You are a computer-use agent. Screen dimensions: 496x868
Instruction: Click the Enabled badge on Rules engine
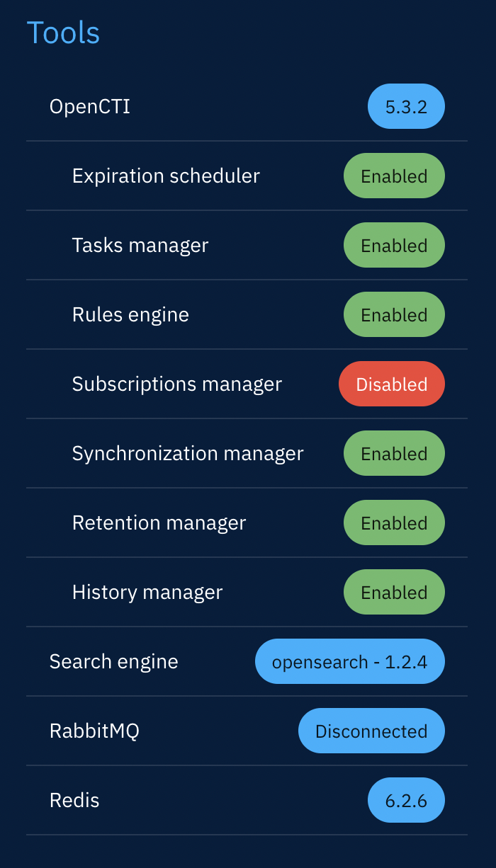394,314
